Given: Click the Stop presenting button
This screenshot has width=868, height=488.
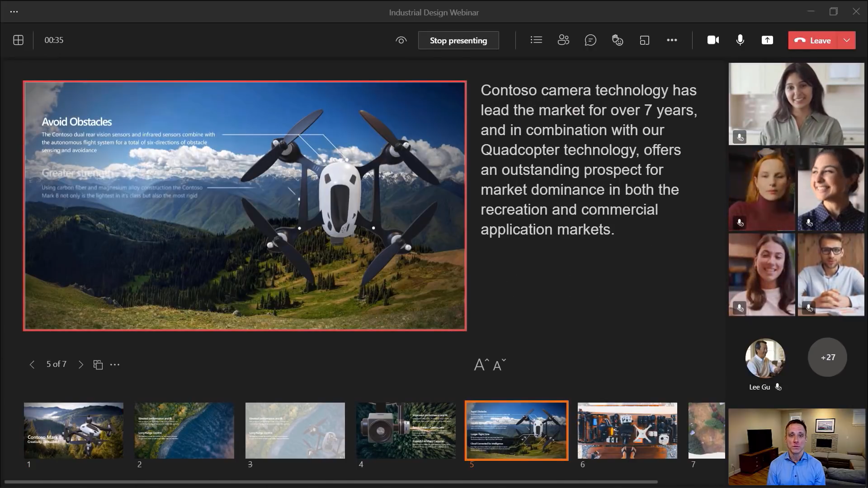Looking at the screenshot, I should pos(458,40).
